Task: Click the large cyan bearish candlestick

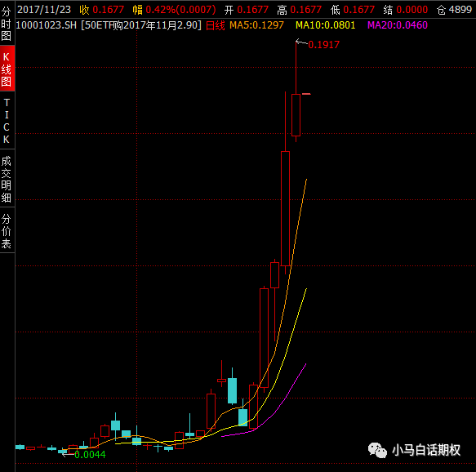Action: (x=232, y=390)
